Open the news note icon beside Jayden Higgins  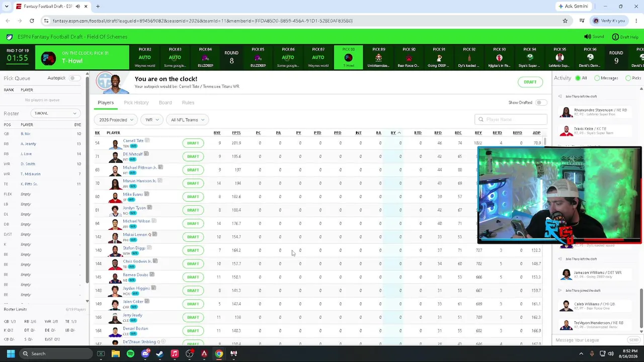153,288
